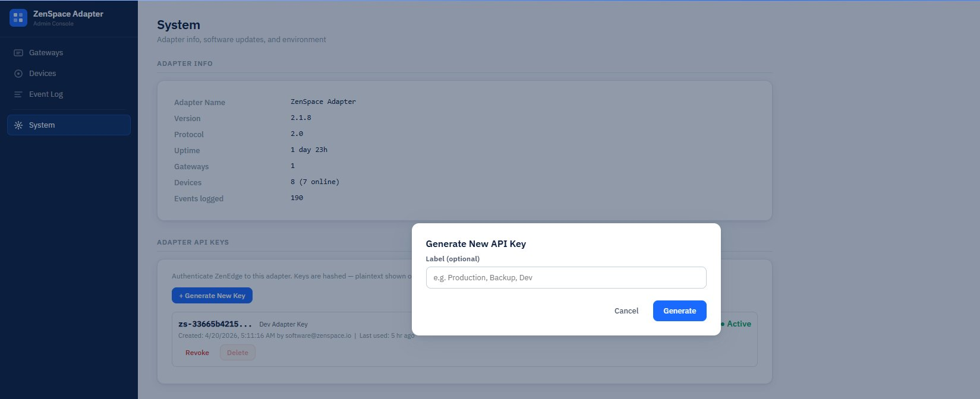
Task: Click the uptime value 1 day 23h
Action: tap(309, 150)
